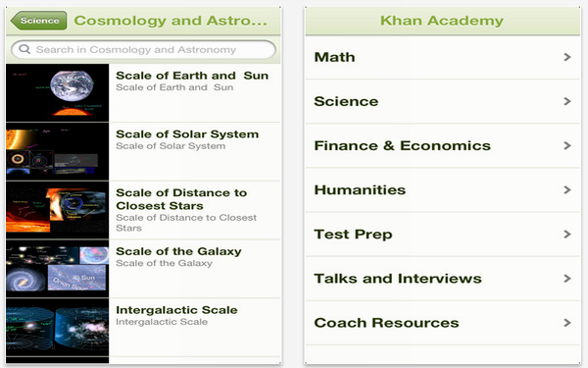588x368 pixels.
Task: Expand Humanities category chevron
Action: 567,190
